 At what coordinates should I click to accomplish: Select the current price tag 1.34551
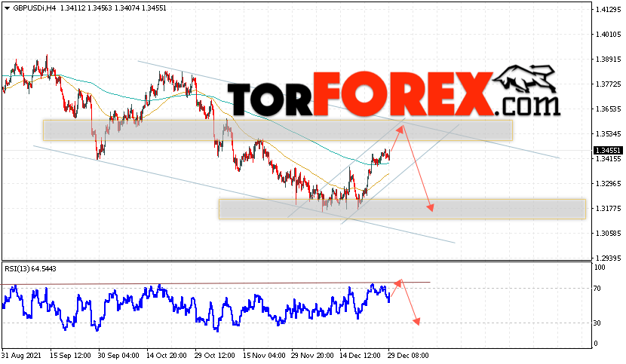(x=608, y=151)
